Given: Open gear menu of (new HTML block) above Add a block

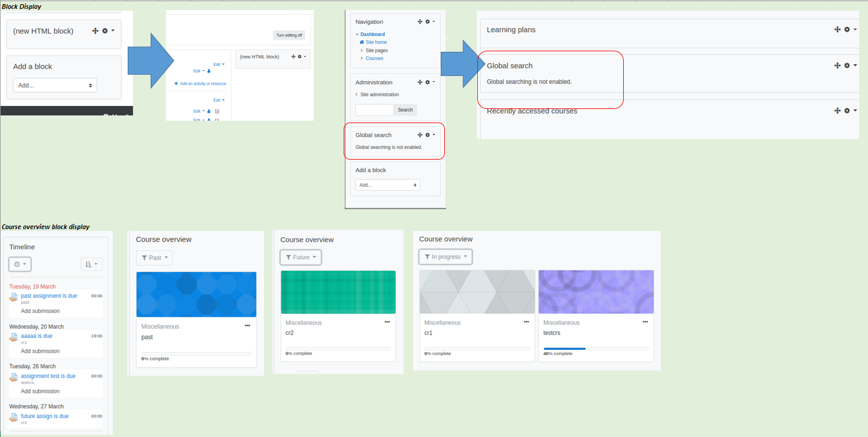Looking at the screenshot, I should (108, 31).
